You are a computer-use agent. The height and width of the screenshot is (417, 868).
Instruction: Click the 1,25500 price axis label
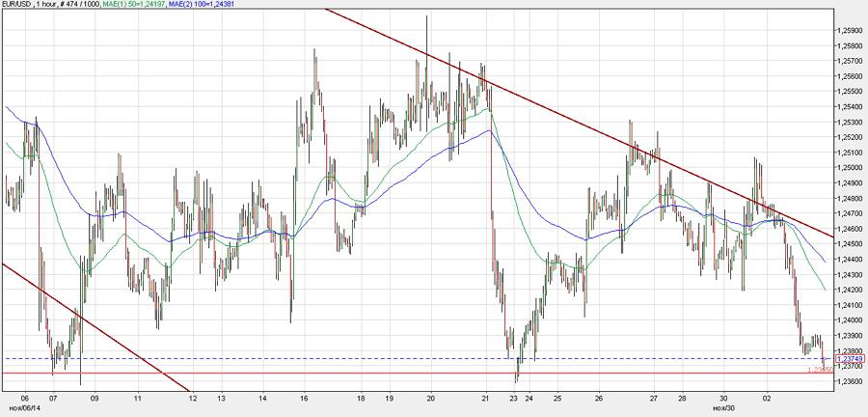[852, 91]
